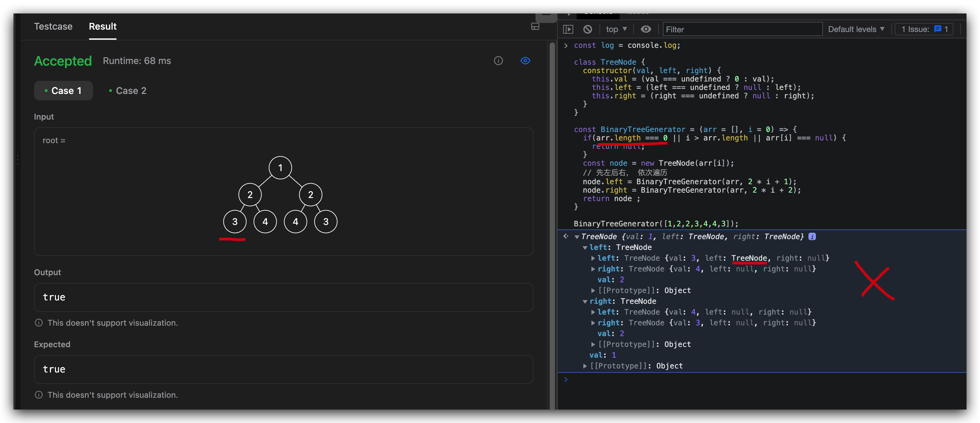
Task: Click the console input prompt line
Action: (762, 379)
